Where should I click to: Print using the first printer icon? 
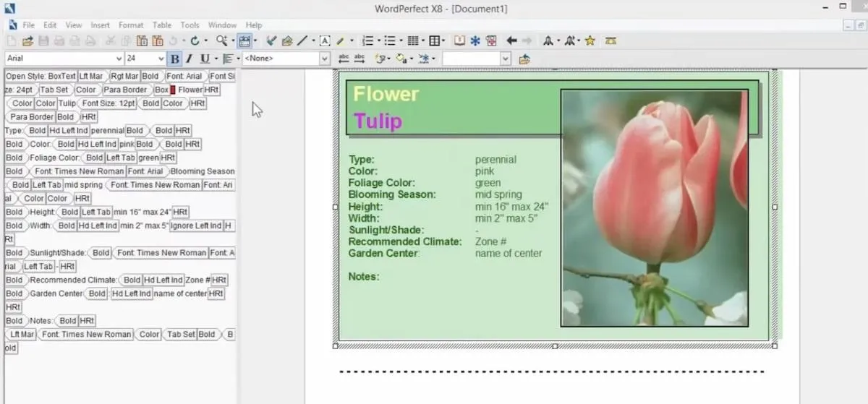pyautogui.click(x=59, y=41)
